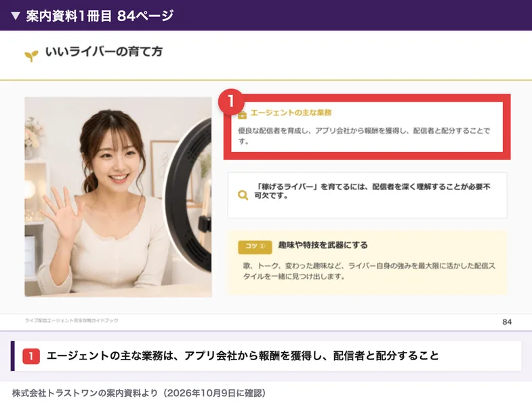This screenshot has width=532, height=407.
Task: Collapse the 案内資料1冊目 84ページ triangle
Action: tap(16, 16)
